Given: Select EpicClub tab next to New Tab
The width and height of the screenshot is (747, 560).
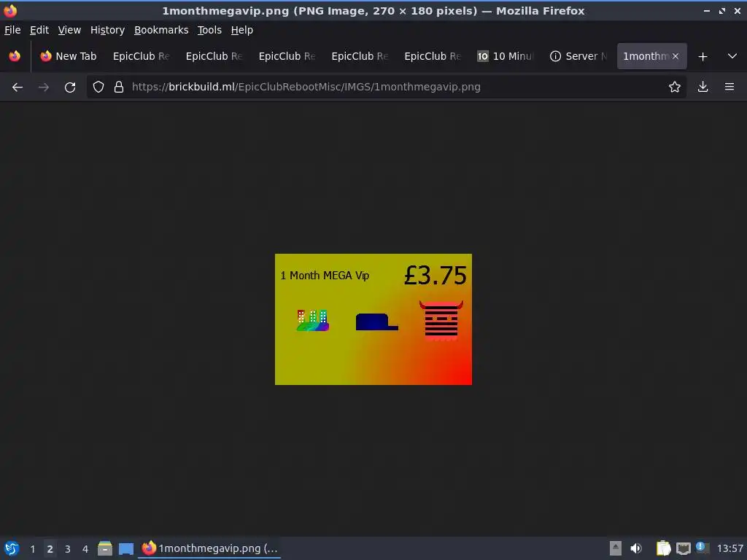Looking at the screenshot, I should click(x=142, y=56).
